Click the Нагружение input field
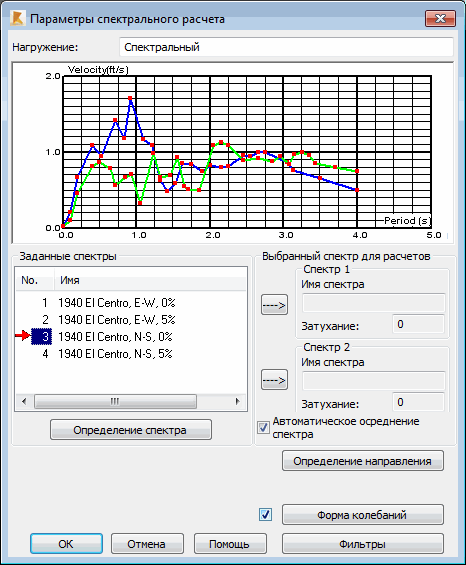Viewport: 466px width, 565px height. (x=286, y=47)
